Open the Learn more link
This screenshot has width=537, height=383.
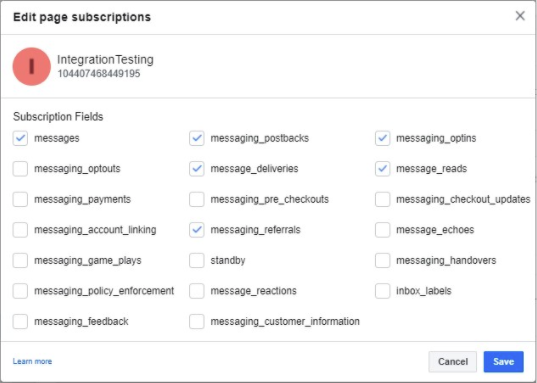pyautogui.click(x=32, y=361)
